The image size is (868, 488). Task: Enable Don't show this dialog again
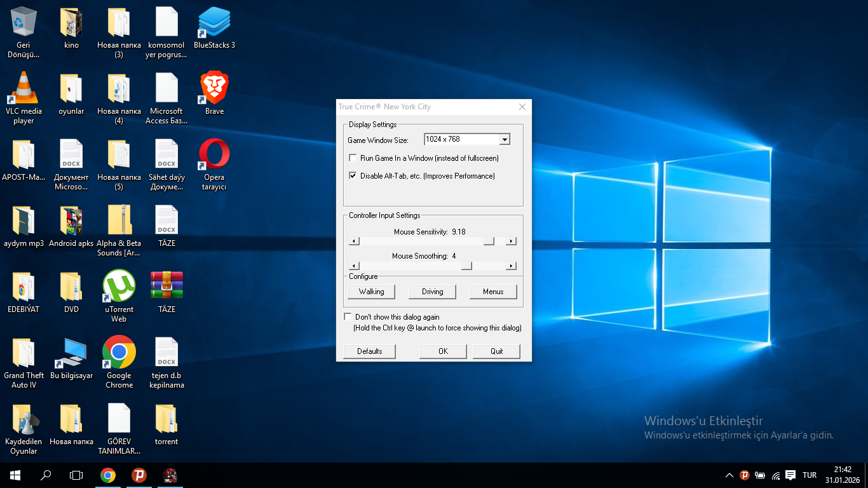pyautogui.click(x=348, y=316)
